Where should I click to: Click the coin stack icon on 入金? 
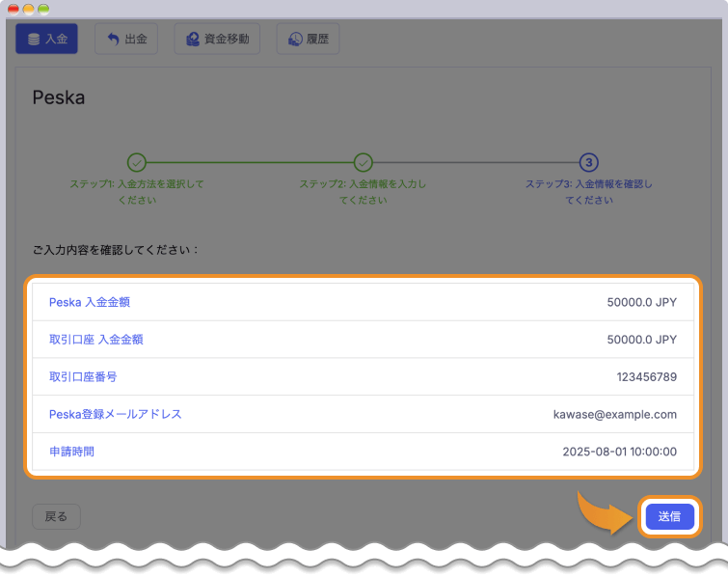click(34, 39)
